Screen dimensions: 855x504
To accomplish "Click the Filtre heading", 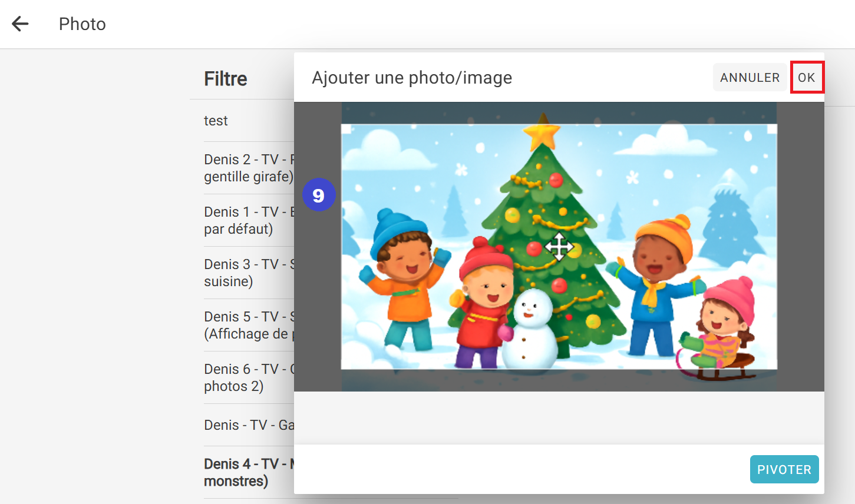I will pyautogui.click(x=226, y=79).
